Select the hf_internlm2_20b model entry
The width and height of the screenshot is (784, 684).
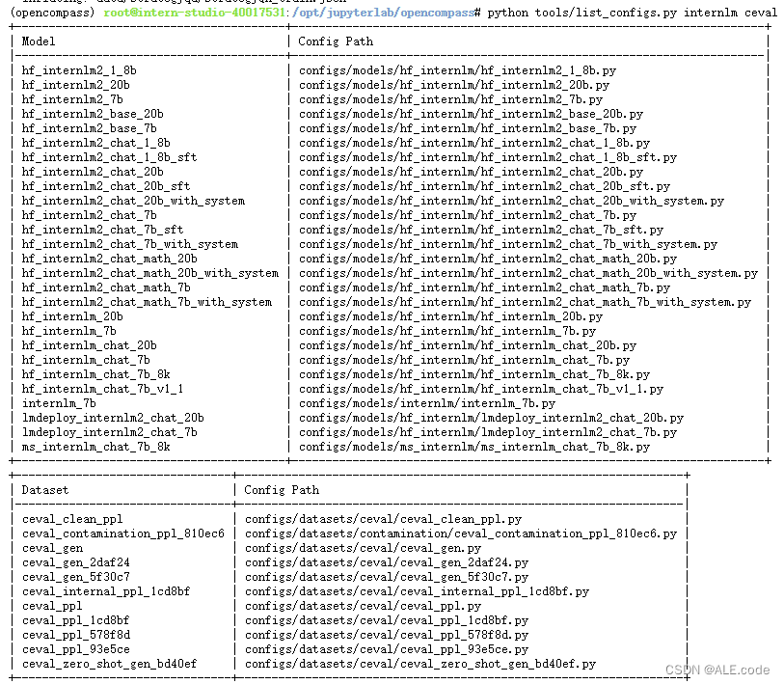click(75, 85)
